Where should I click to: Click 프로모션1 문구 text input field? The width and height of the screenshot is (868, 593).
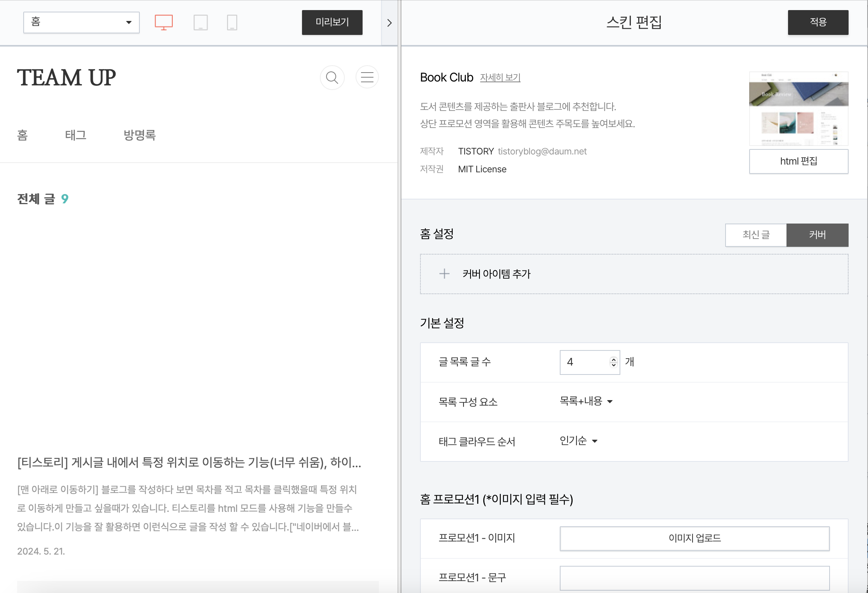[694, 578]
